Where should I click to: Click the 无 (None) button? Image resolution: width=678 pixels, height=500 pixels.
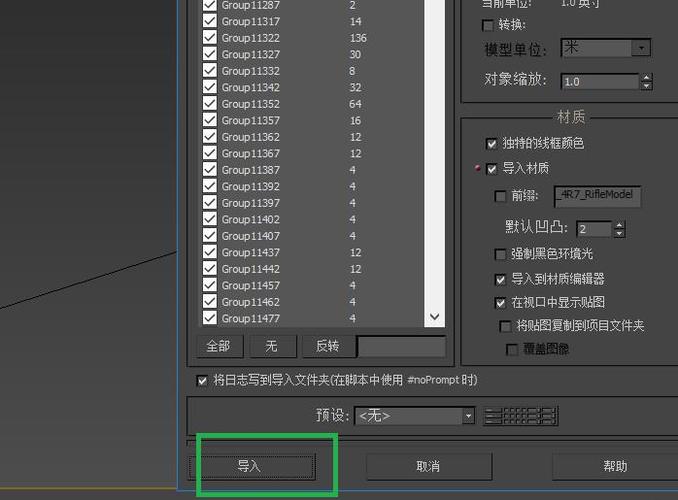[x=273, y=346]
